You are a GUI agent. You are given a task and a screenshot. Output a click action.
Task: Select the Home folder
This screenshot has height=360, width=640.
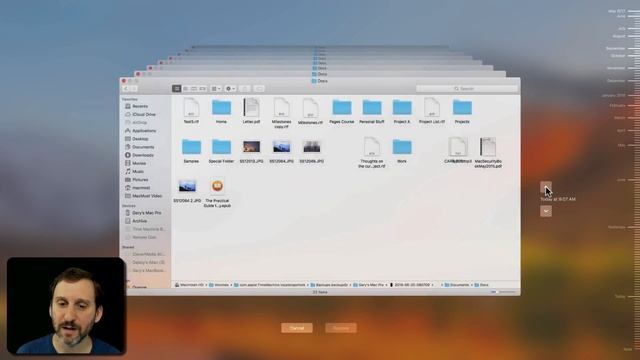(x=221, y=111)
